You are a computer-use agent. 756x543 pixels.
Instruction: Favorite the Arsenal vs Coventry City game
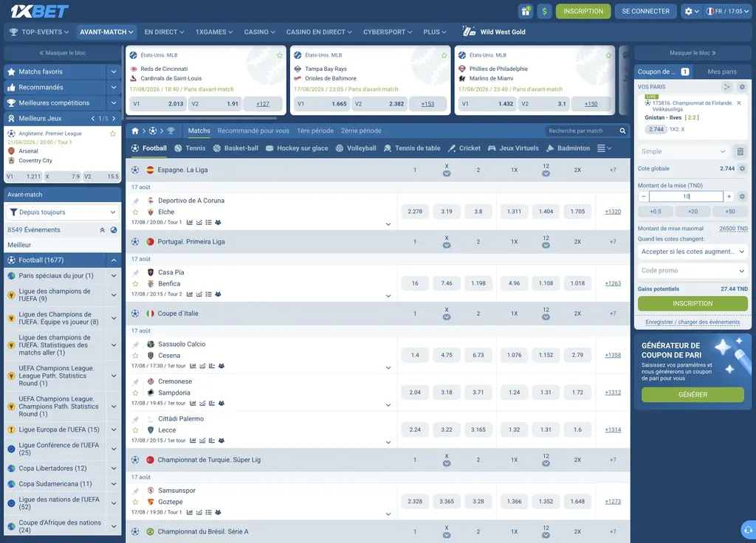point(113,134)
